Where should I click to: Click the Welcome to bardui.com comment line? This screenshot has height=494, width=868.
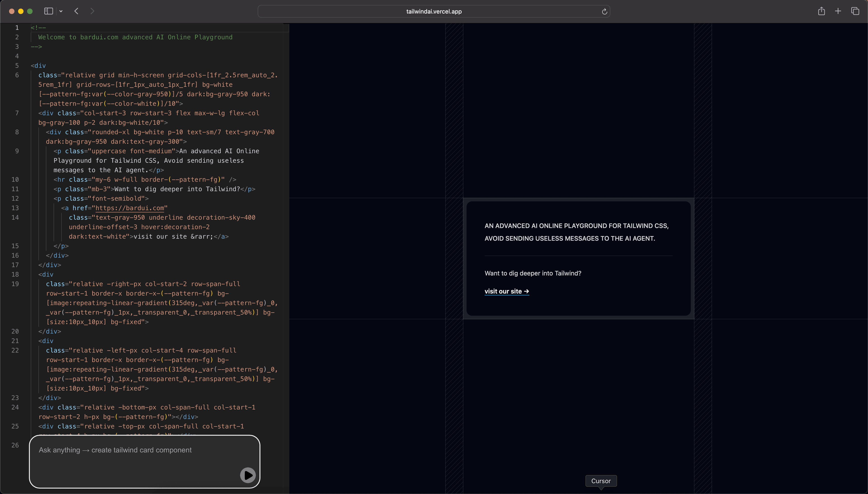135,37
